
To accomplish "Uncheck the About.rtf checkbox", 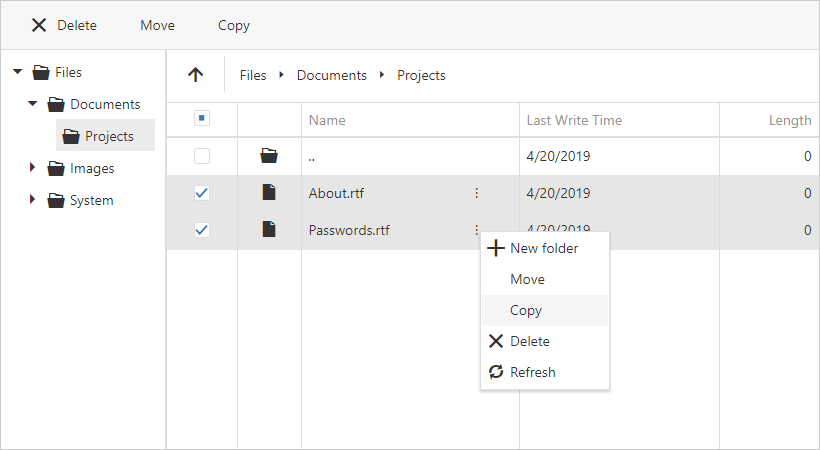I will [202, 193].
